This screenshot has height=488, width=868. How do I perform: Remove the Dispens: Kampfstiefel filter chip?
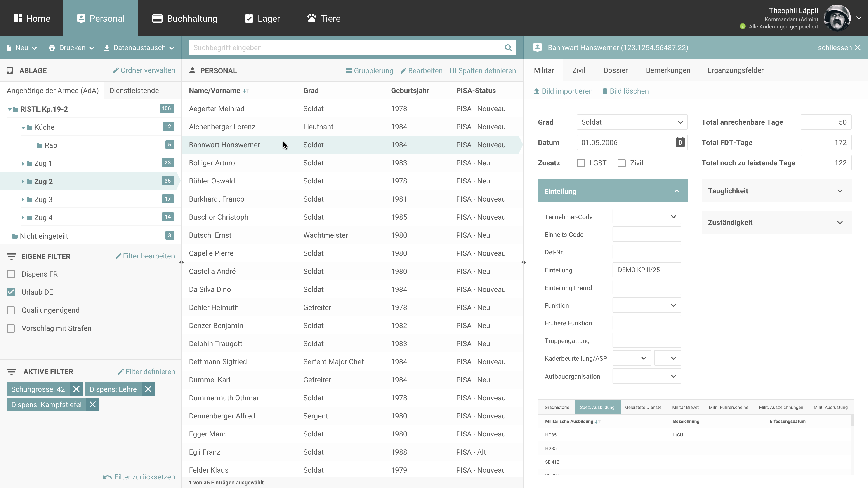[x=93, y=405]
